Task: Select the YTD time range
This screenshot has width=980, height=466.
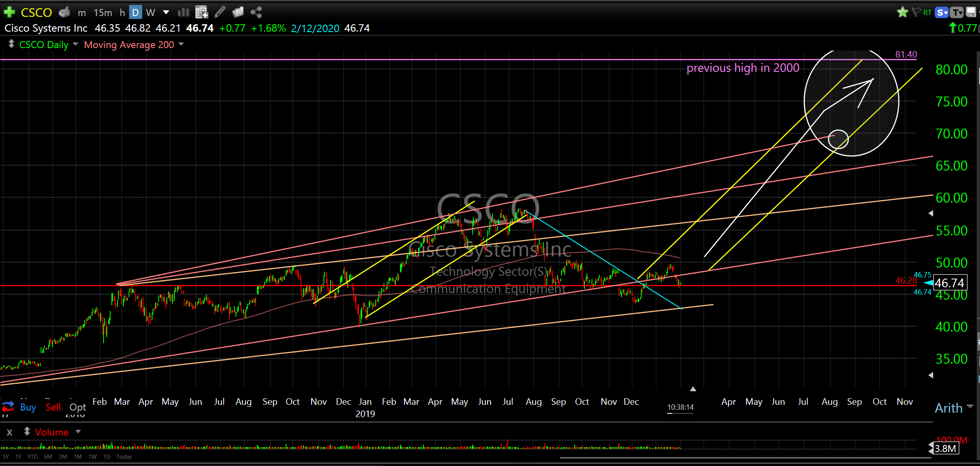Action: click(x=32, y=457)
